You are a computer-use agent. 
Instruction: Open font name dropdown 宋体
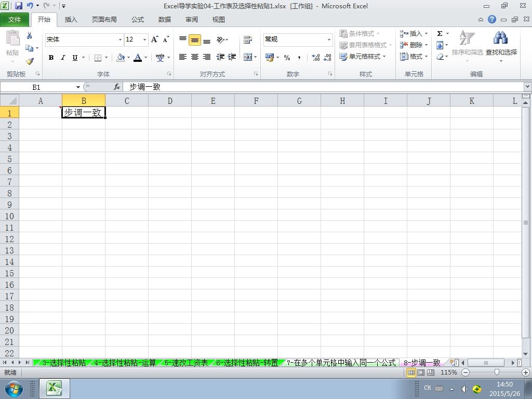coord(120,39)
